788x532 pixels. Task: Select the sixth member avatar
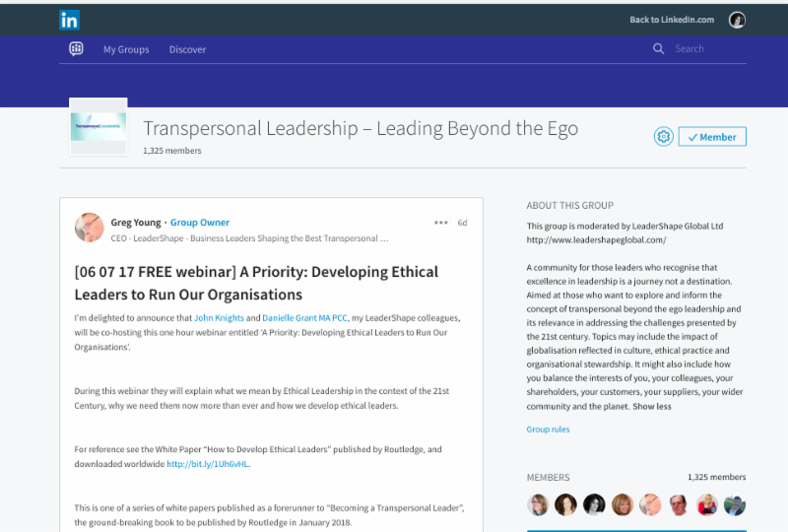pos(679,504)
